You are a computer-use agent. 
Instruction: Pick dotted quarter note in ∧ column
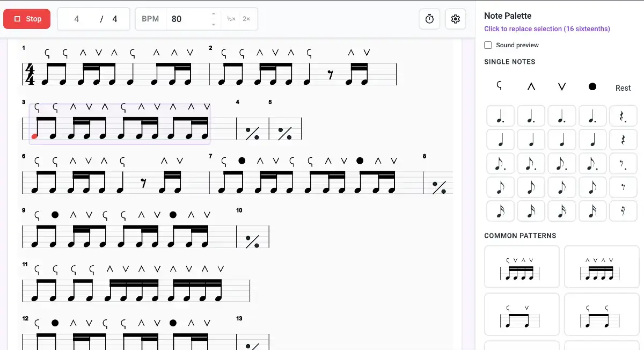tap(531, 115)
